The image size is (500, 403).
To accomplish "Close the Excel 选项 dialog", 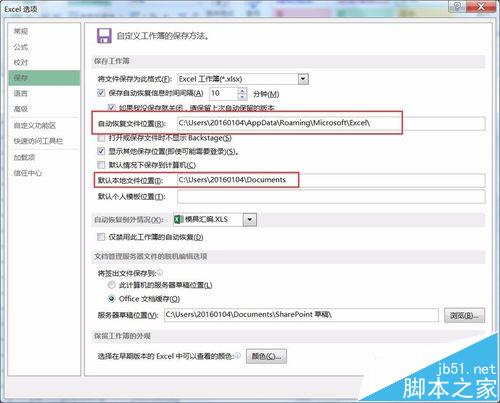I will point(481,7).
